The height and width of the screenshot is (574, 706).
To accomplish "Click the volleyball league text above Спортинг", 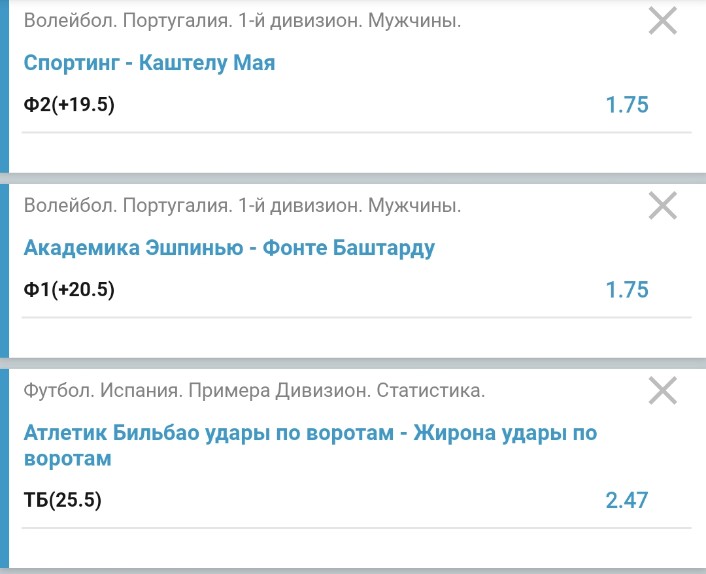I will 242,20.
